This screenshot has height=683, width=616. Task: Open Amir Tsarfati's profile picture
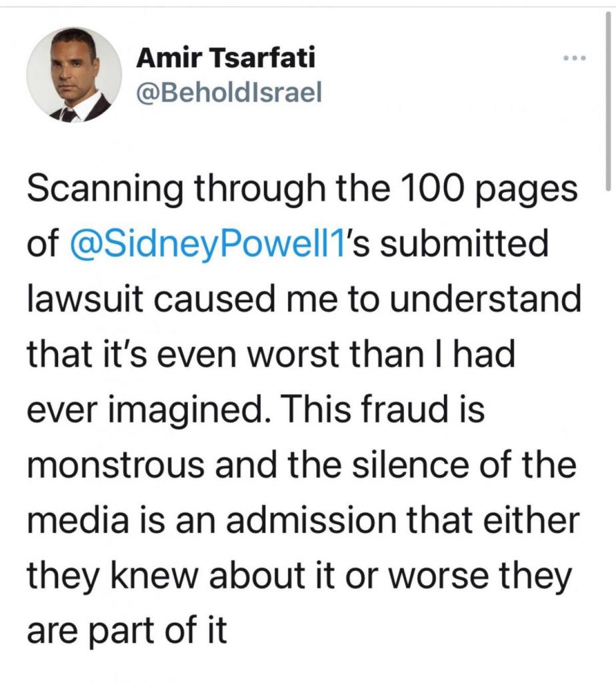[74, 75]
